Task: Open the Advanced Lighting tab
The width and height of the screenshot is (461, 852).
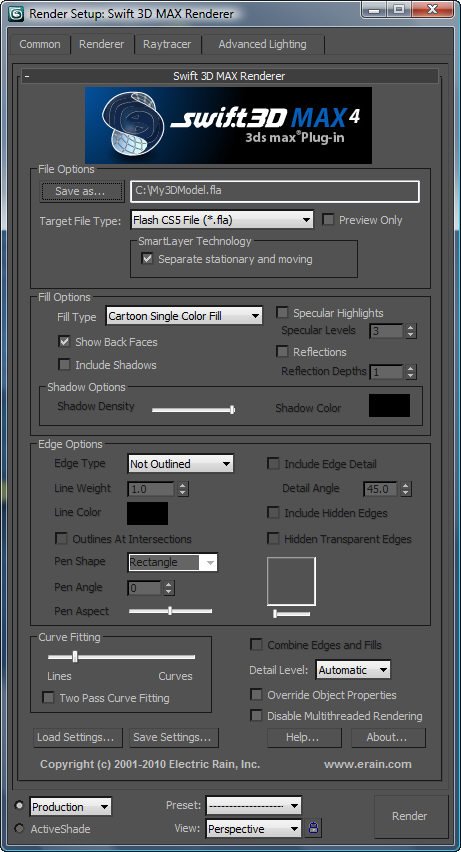Action: point(262,44)
